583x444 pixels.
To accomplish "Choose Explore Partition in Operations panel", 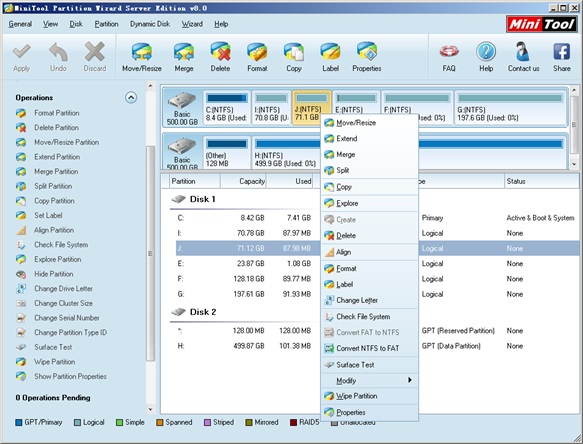I will (57, 259).
